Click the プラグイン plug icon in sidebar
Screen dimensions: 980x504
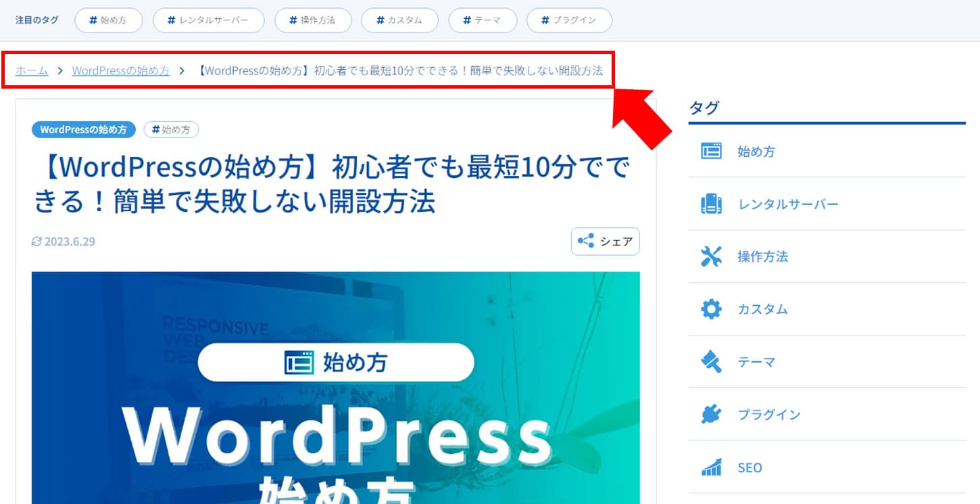coord(711,414)
